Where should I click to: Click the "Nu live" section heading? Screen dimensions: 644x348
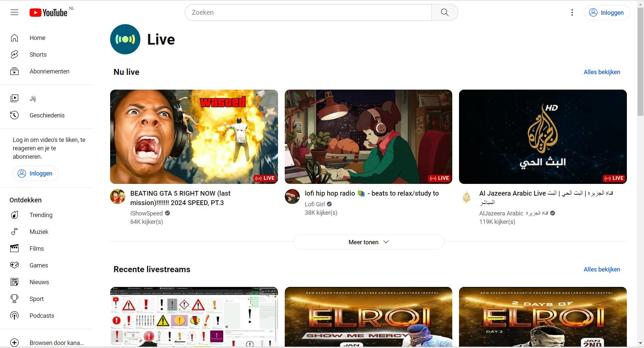coord(126,72)
